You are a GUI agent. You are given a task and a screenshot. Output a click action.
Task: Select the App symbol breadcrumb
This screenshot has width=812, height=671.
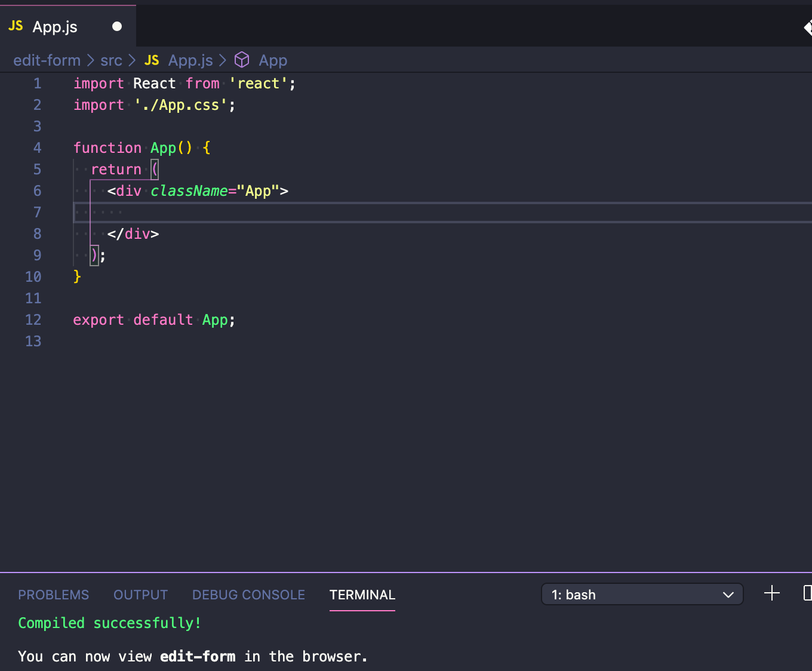(273, 60)
